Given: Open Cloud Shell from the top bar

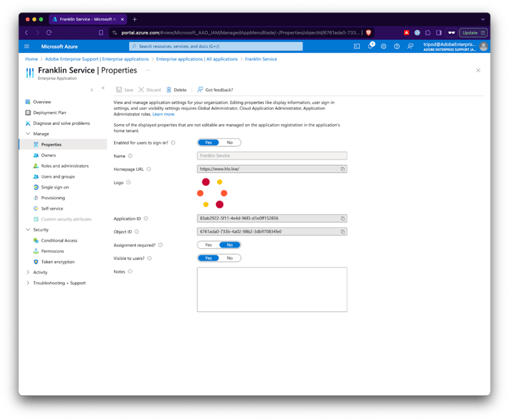Looking at the screenshot, I should pyautogui.click(x=357, y=46).
